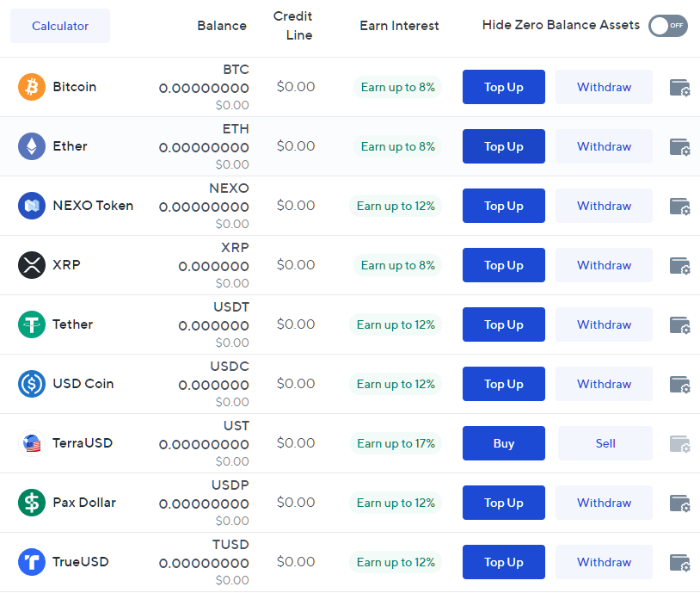The width and height of the screenshot is (700, 593).
Task: Open wallet settings icon for TrueUSD
Action: pyautogui.click(x=680, y=563)
